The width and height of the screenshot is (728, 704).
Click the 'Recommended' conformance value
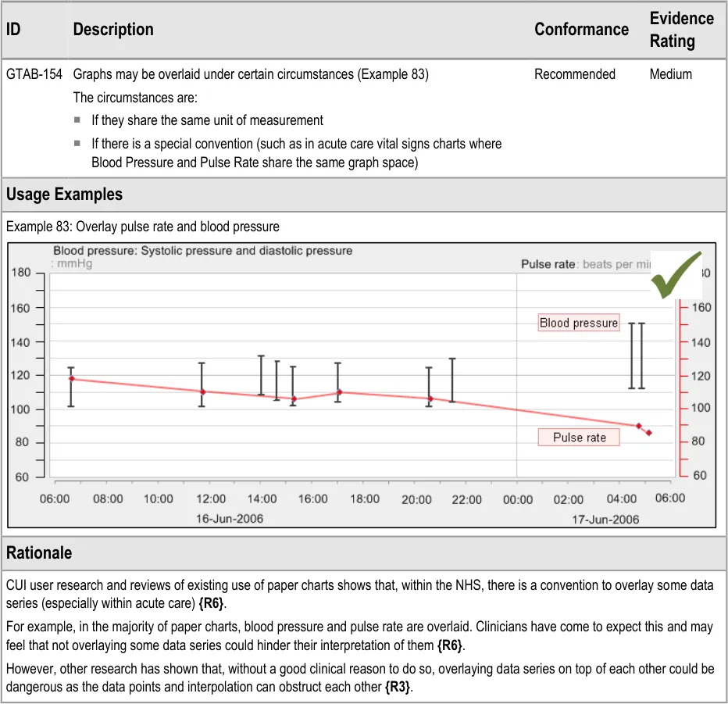click(x=574, y=74)
